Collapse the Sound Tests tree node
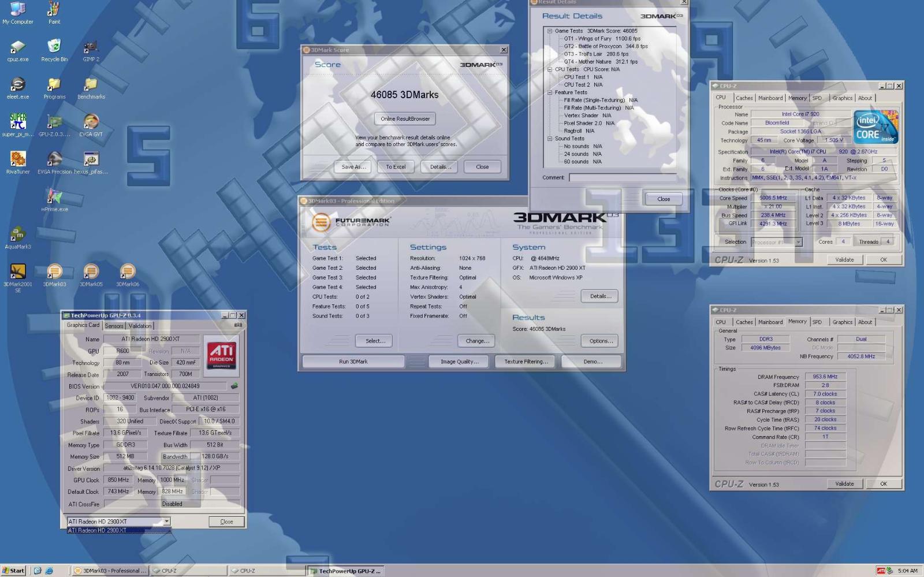 point(550,139)
